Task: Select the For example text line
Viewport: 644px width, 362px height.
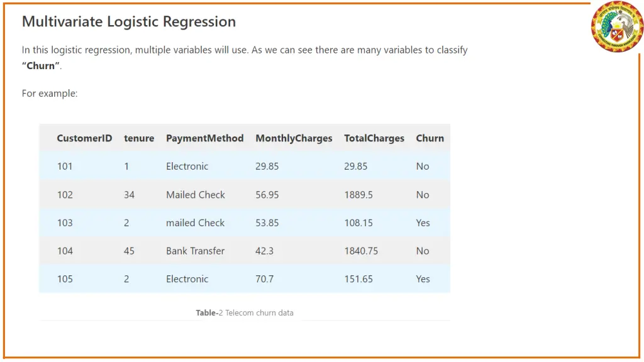Action: click(50, 94)
